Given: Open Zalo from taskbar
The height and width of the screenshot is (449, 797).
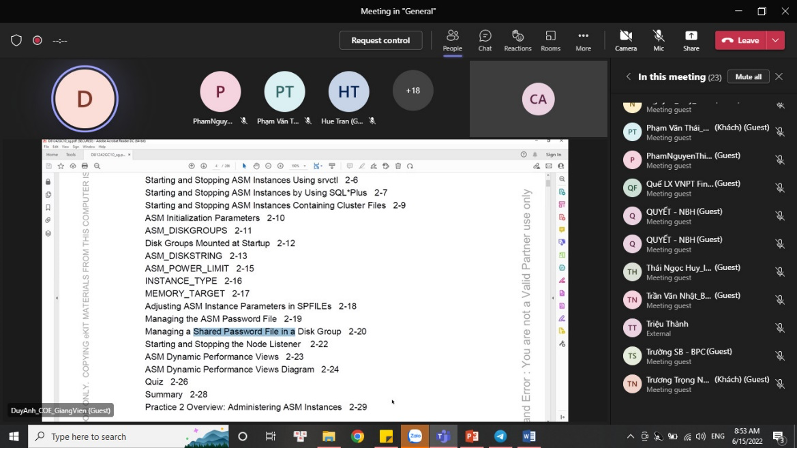Looking at the screenshot, I should [415, 436].
